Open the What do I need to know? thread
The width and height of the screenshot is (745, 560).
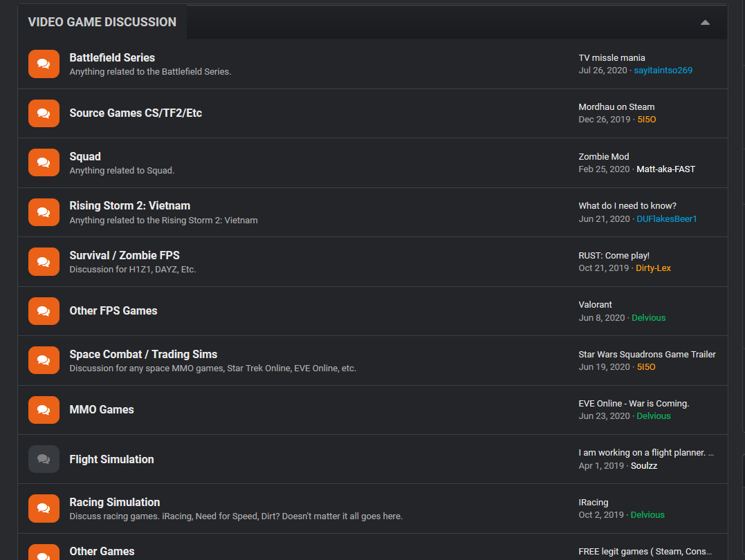click(x=627, y=205)
